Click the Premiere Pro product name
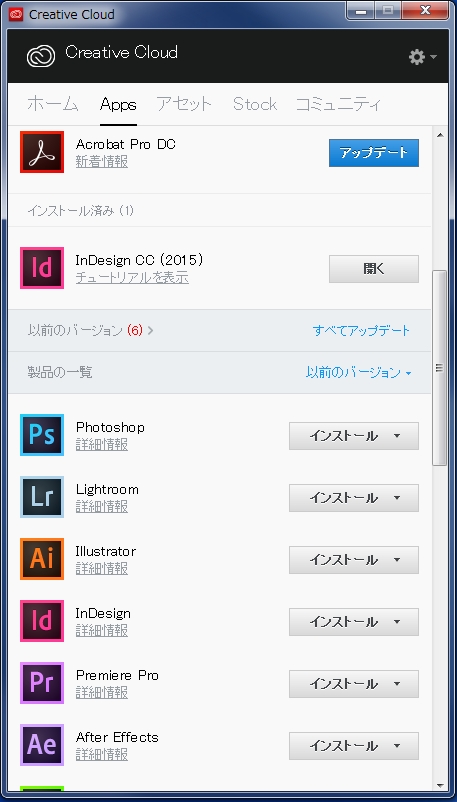Image resolution: width=457 pixels, height=802 pixels. pos(117,675)
